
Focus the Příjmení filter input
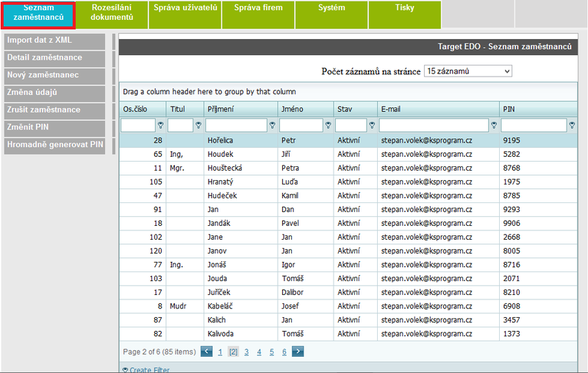[236, 125]
